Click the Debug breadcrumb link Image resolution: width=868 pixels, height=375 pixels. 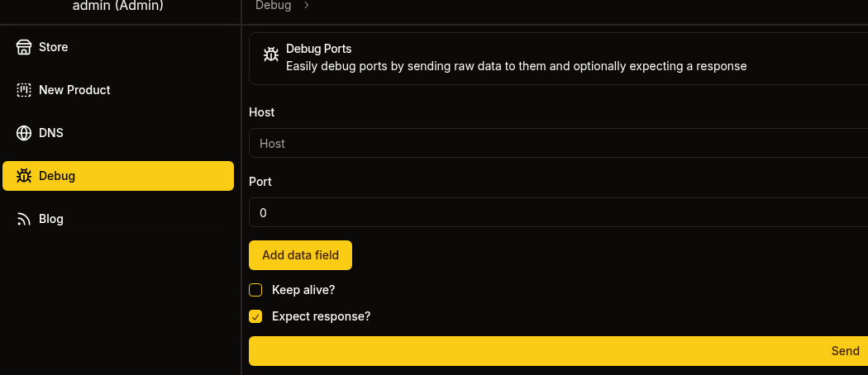[x=274, y=6]
